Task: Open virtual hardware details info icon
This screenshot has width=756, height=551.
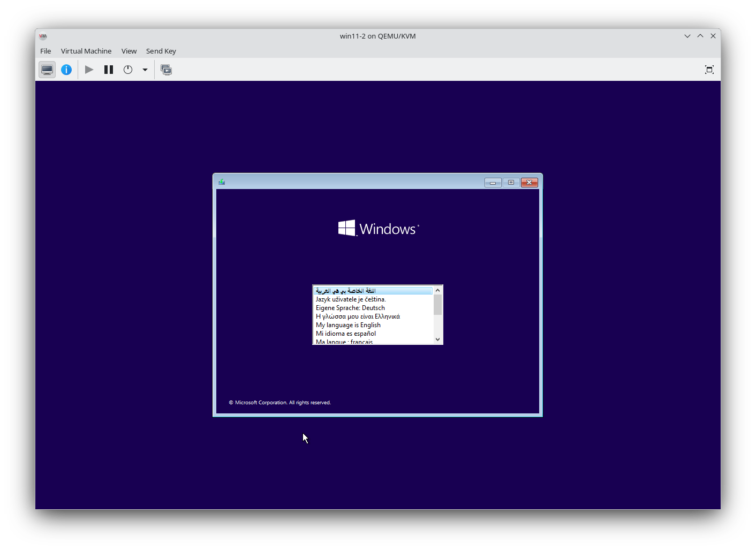Action: (x=66, y=70)
